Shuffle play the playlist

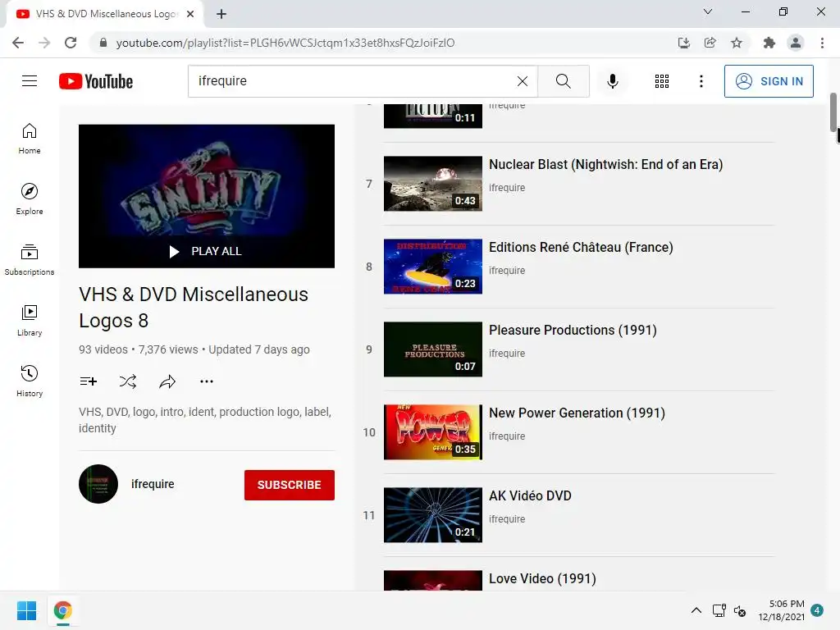[x=127, y=381]
